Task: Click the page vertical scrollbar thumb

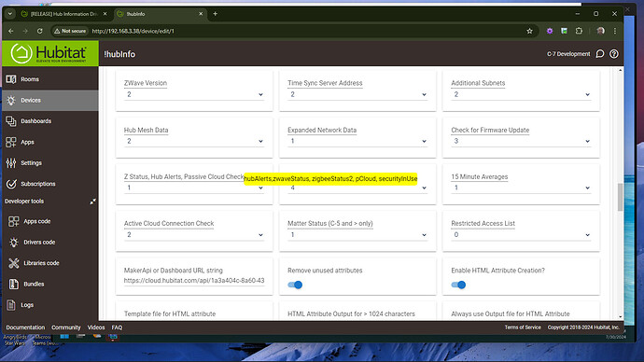Action: tap(620, 198)
